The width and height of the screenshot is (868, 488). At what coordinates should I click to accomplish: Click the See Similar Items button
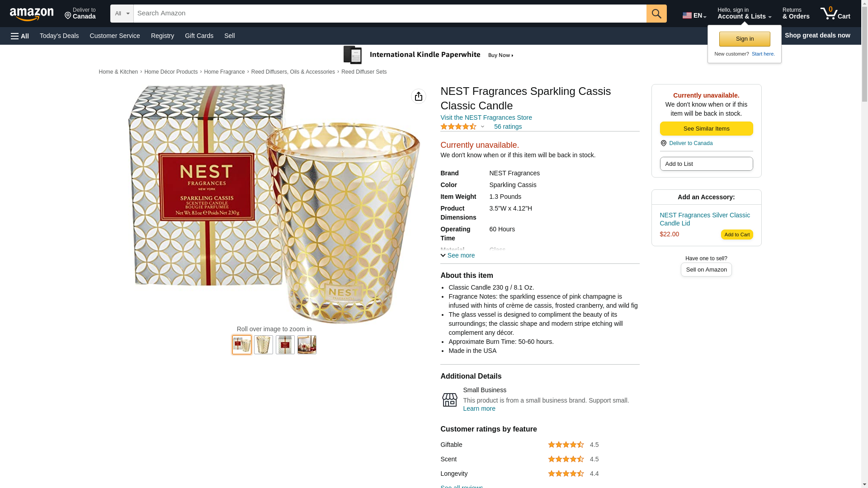[x=706, y=129]
